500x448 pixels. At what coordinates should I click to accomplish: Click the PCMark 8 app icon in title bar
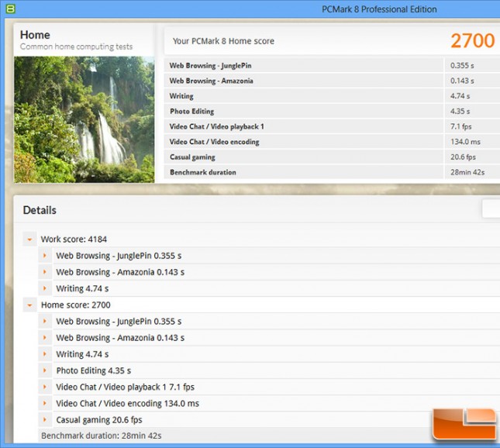tap(10, 9)
